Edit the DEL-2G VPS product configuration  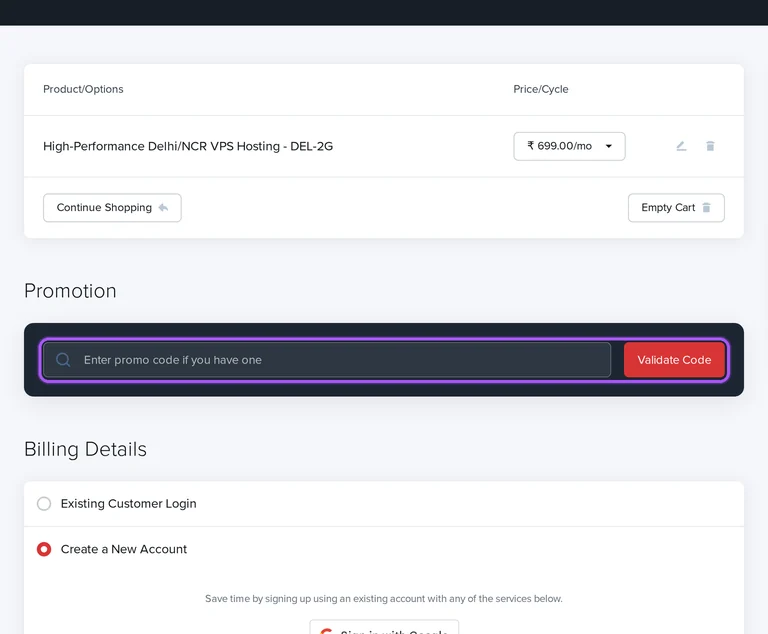point(681,146)
